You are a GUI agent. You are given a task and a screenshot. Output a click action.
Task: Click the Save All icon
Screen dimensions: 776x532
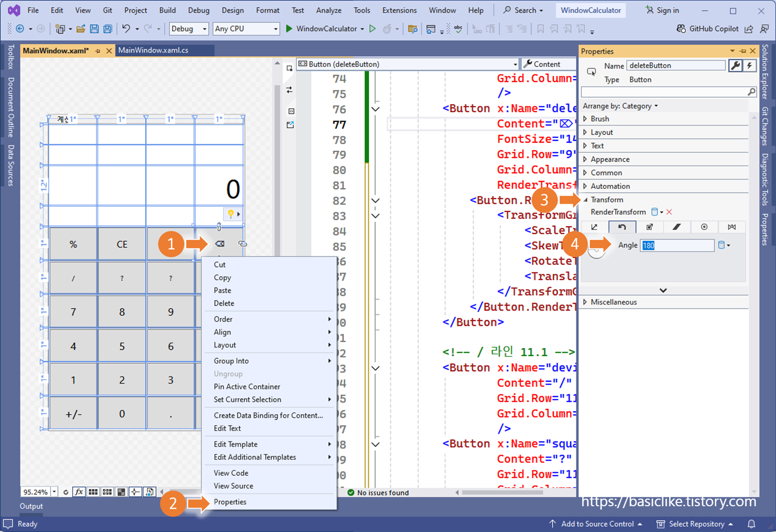tap(108, 29)
